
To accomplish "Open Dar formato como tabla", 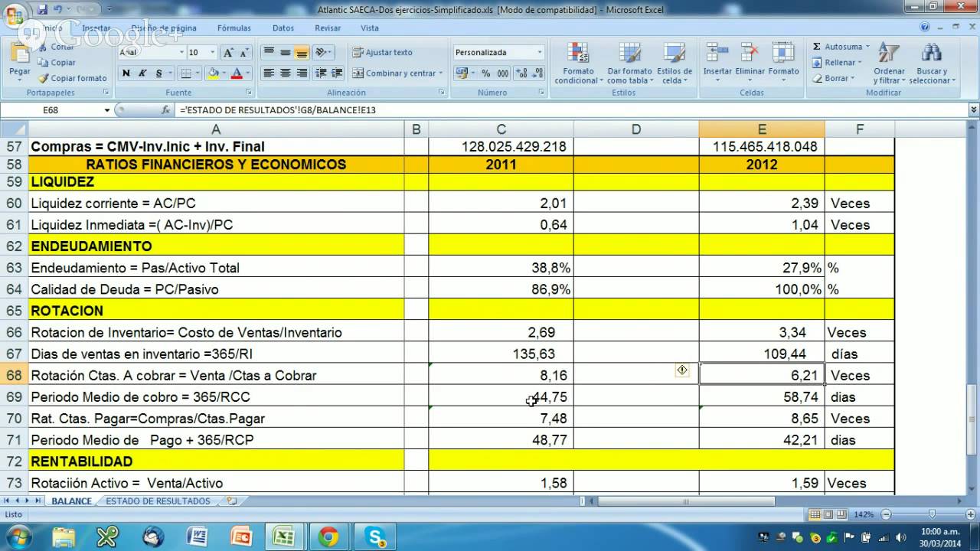I will 629,64.
